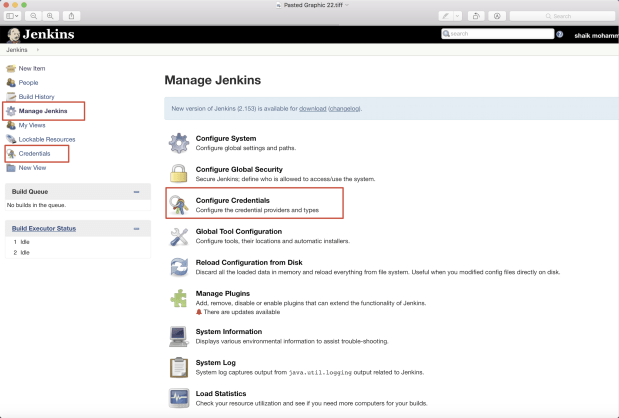This screenshot has width=619, height=418.
Task: Click the Credentials keys icon in sidebar
Action: 11,154
